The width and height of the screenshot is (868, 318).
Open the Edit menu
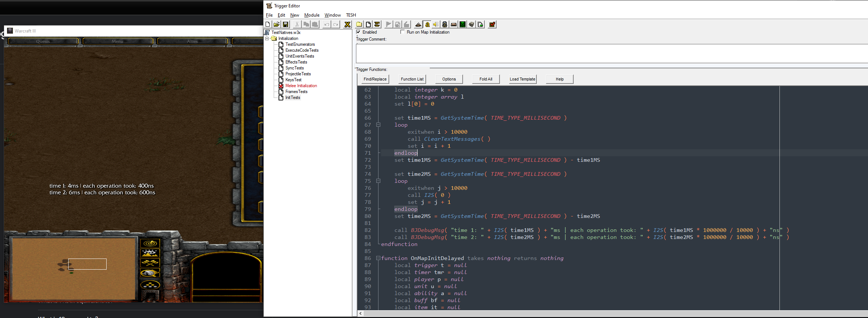pyautogui.click(x=281, y=15)
